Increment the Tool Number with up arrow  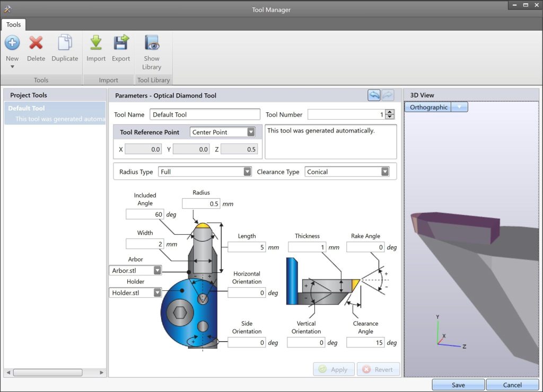(x=390, y=112)
